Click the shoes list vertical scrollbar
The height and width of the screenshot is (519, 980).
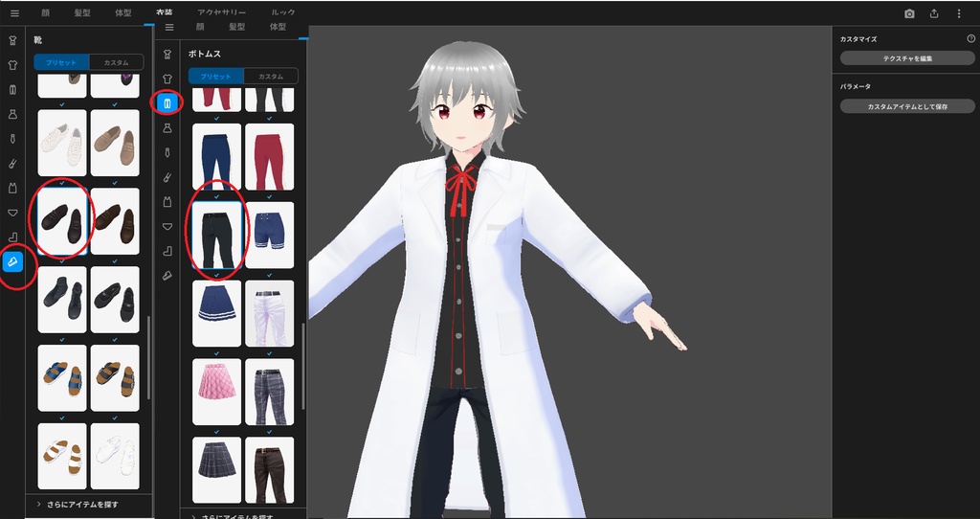click(x=148, y=358)
